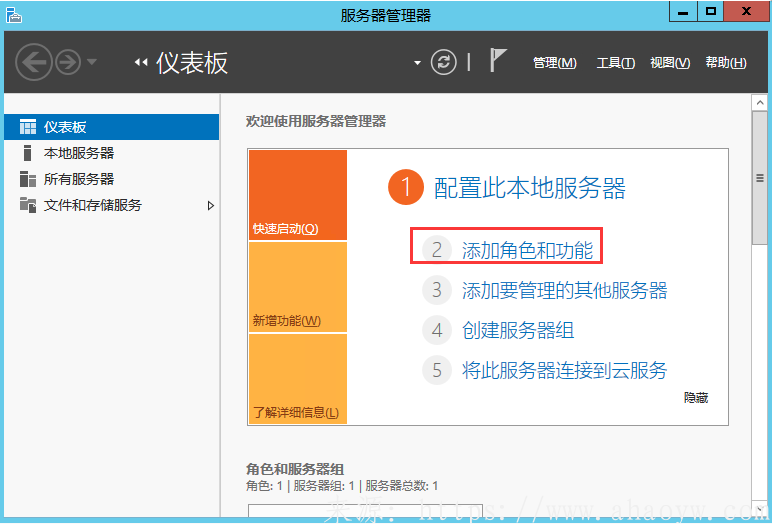Click 隐藏 to hide welcome tile
Image resolution: width=772 pixels, height=524 pixels.
[695, 397]
